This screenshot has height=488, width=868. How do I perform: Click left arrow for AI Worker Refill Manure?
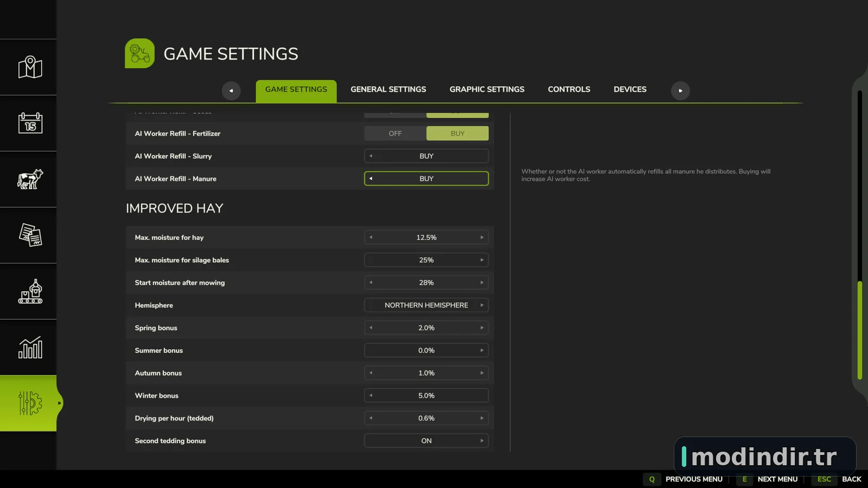click(x=371, y=178)
